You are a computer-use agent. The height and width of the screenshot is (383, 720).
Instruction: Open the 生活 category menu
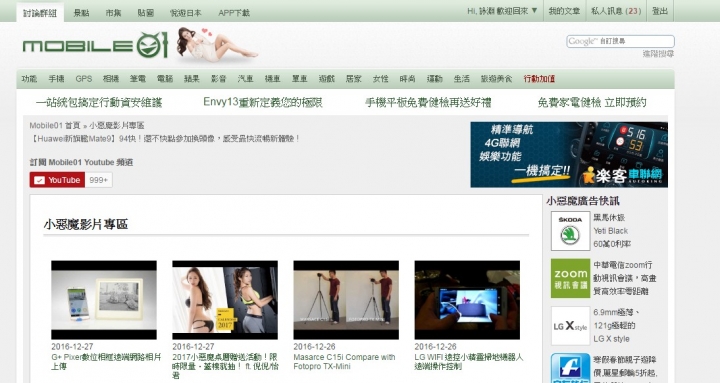click(461, 79)
